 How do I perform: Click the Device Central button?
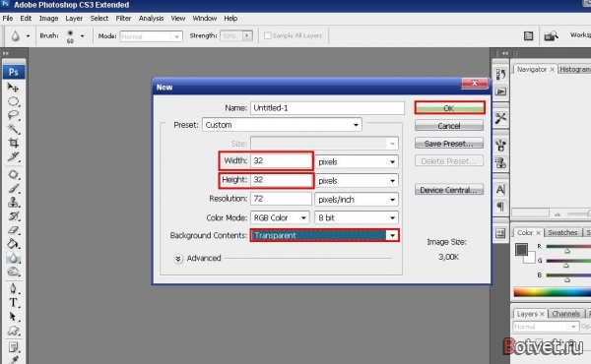[449, 190]
